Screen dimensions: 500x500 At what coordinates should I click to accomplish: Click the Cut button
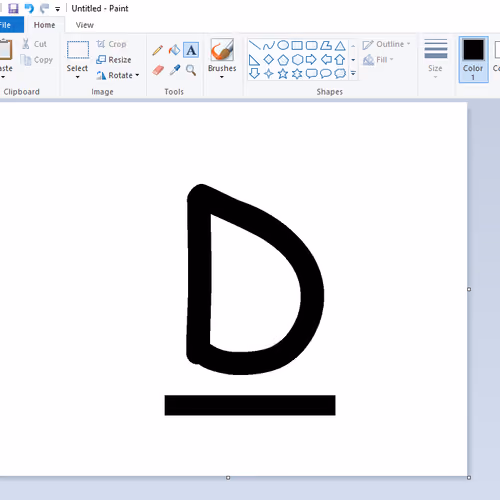click(x=34, y=44)
